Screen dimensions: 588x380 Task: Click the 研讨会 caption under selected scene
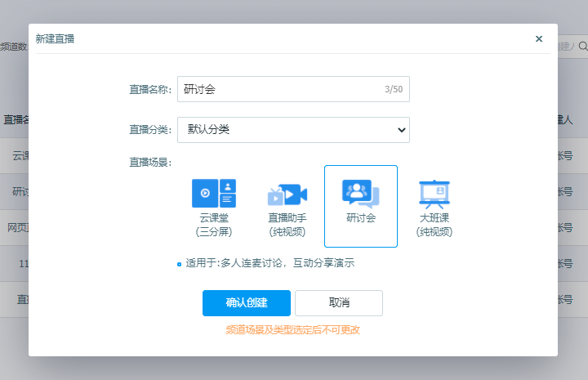pos(360,218)
